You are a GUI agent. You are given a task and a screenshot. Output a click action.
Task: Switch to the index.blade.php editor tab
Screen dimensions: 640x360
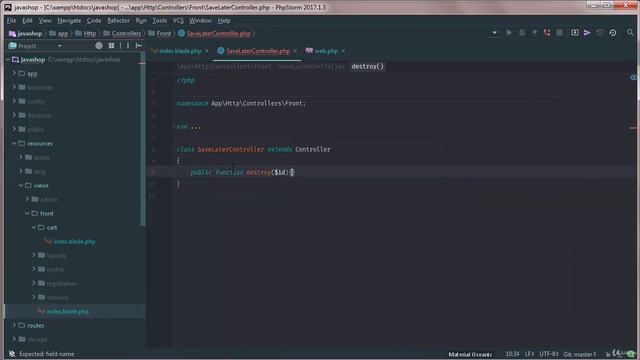[x=180, y=51]
